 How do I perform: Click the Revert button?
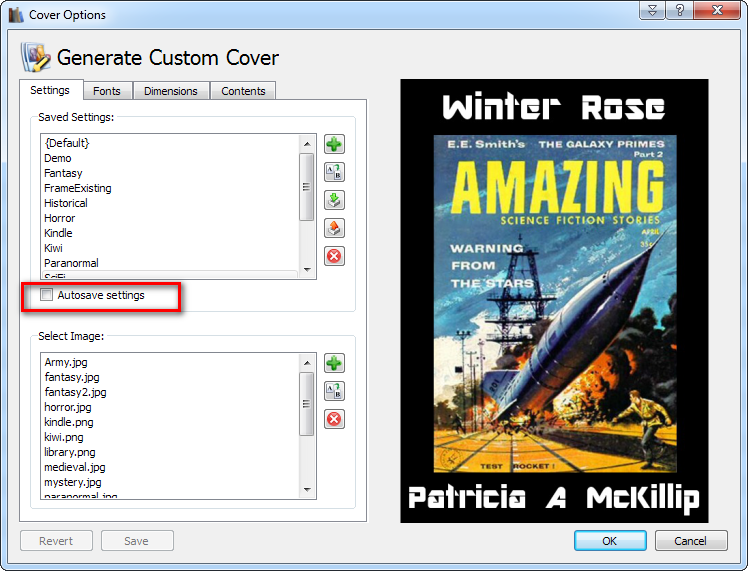click(56, 540)
